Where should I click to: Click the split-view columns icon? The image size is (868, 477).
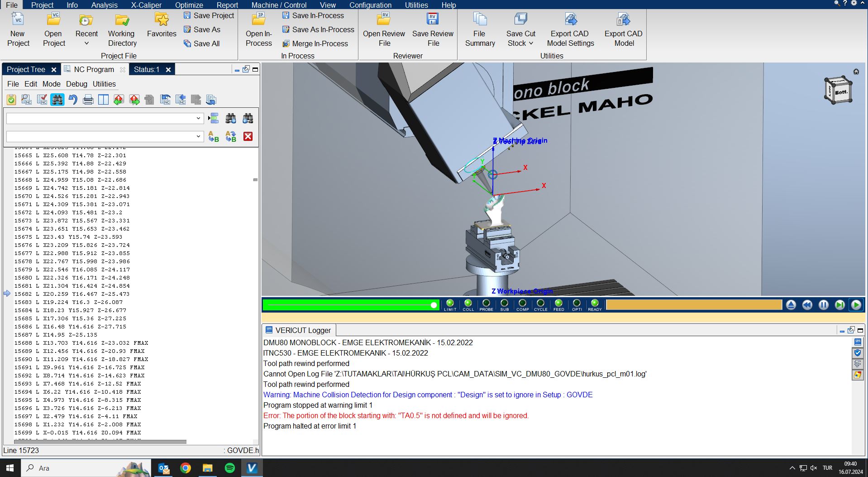[x=103, y=100]
